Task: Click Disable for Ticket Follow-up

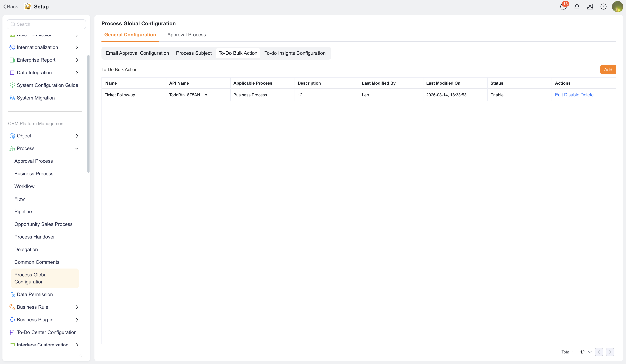Action: [572, 95]
